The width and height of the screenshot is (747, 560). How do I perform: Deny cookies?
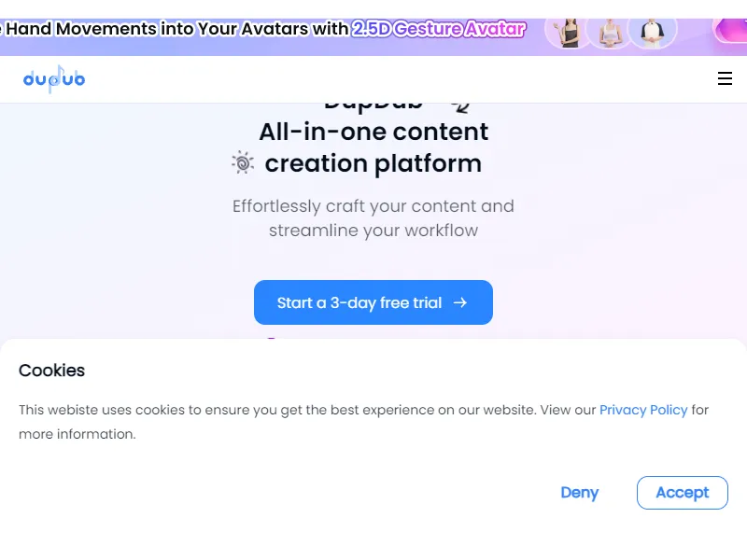point(579,493)
